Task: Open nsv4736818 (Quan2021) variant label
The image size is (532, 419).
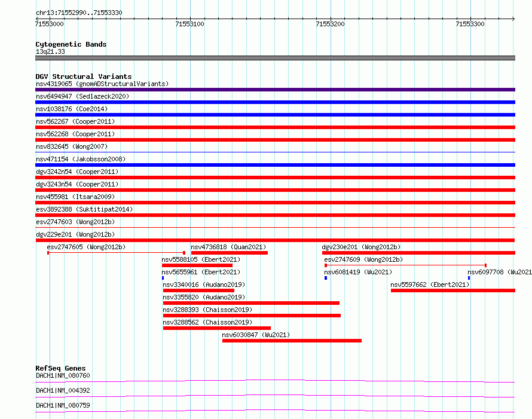Action: [x=228, y=247]
